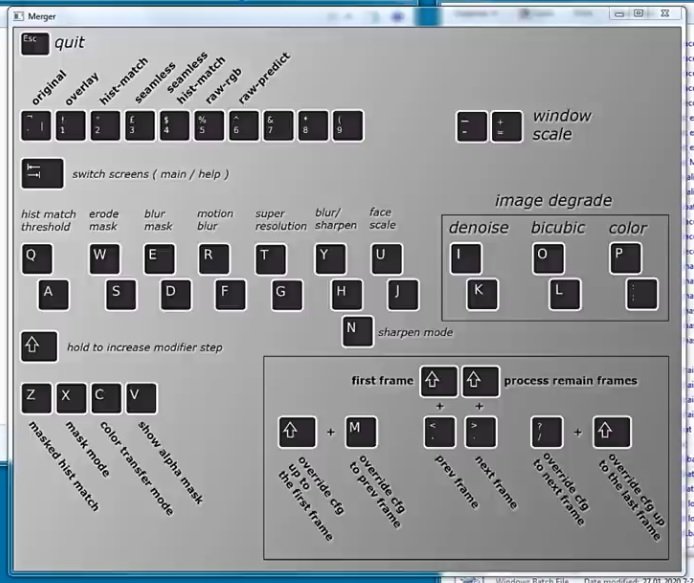Click the U face scale key
This screenshot has height=583, width=694.
point(386,259)
